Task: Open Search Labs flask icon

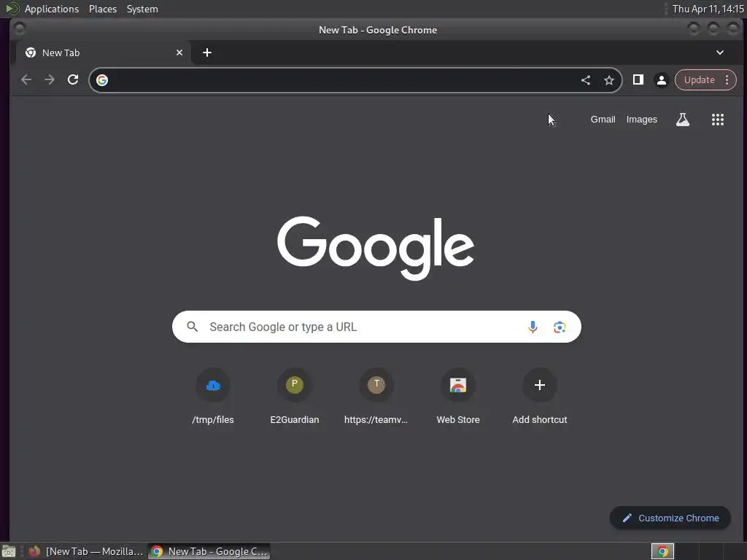Action: pos(683,120)
